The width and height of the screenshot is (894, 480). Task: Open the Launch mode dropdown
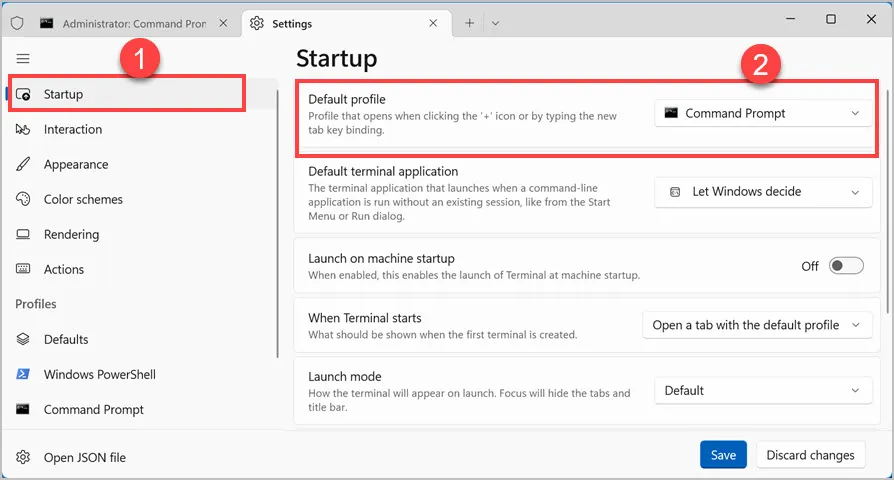click(x=763, y=390)
